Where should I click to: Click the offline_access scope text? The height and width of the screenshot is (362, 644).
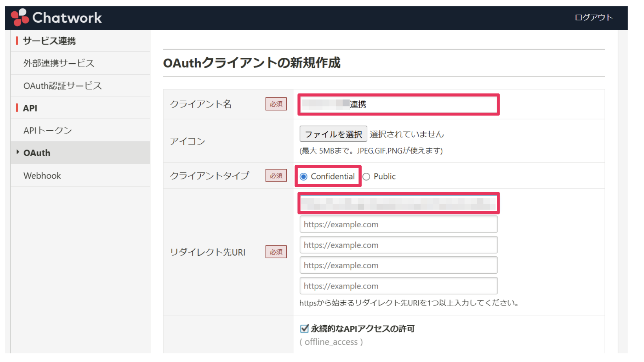[x=331, y=342]
